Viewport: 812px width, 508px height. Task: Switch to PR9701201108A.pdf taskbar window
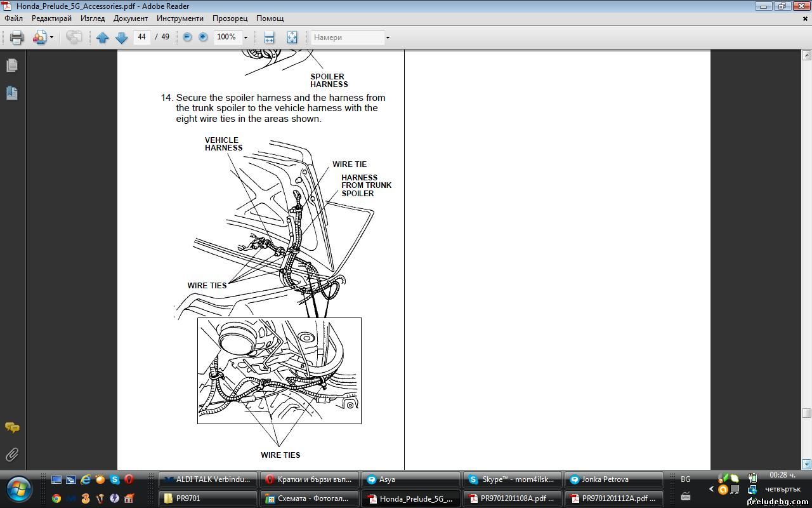(512, 498)
